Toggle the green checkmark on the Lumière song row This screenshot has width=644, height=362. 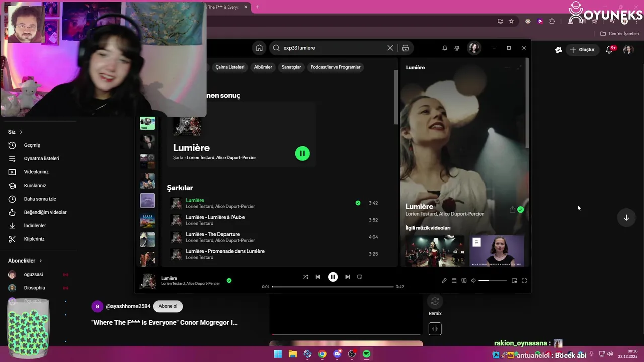(x=358, y=203)
